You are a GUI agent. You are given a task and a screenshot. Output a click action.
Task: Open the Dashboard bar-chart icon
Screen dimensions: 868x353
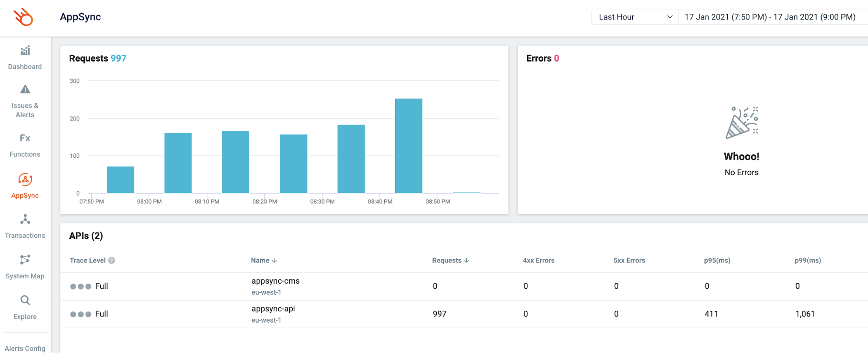(x=25, y=51)
